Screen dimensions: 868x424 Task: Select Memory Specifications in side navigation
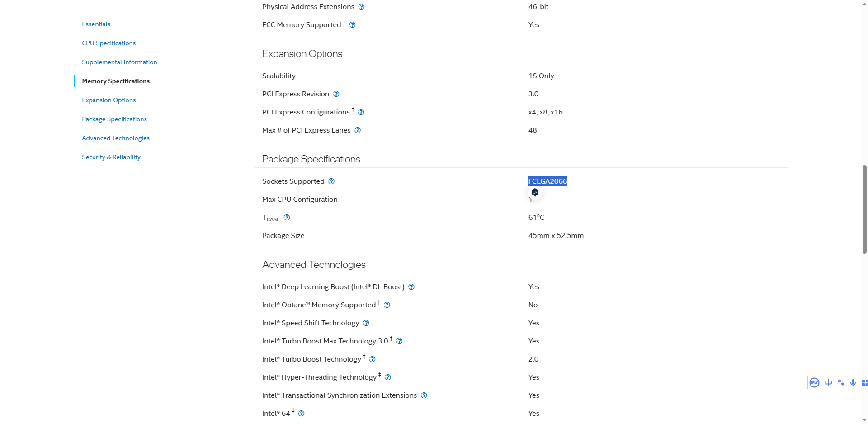[116, 81]
